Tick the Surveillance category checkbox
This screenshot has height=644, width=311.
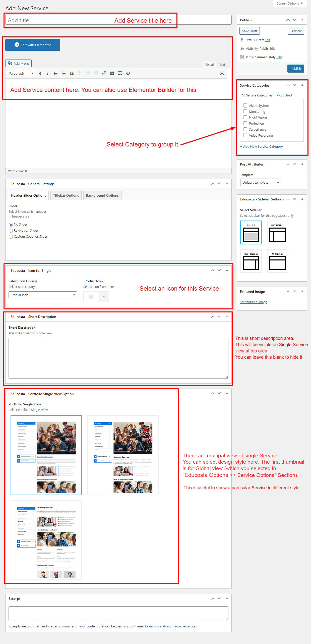(245, 129)
